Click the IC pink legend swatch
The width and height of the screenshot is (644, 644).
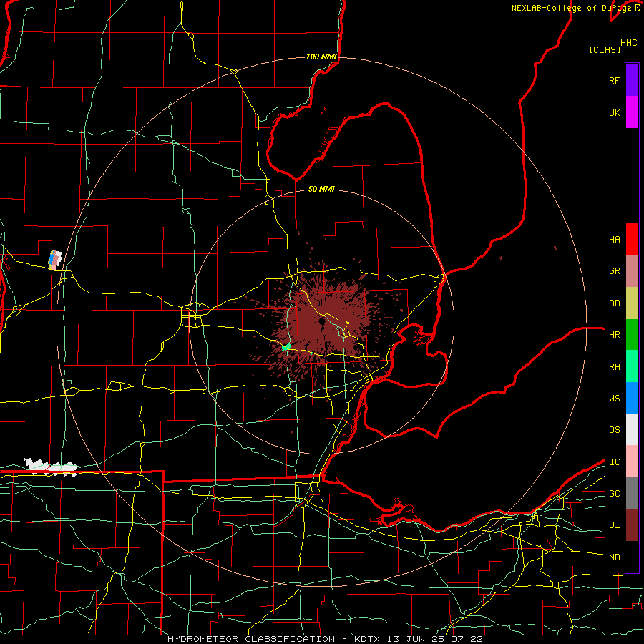(632, 462)
